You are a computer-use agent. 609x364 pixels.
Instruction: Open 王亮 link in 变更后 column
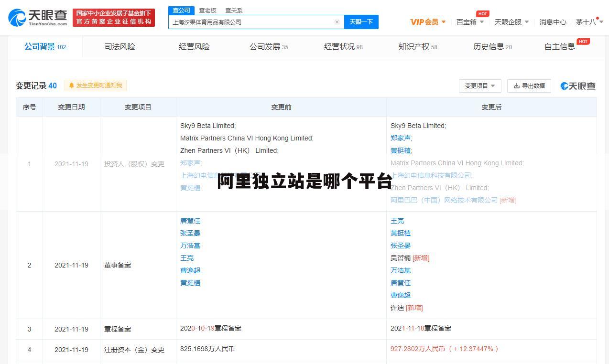(397, 221)
